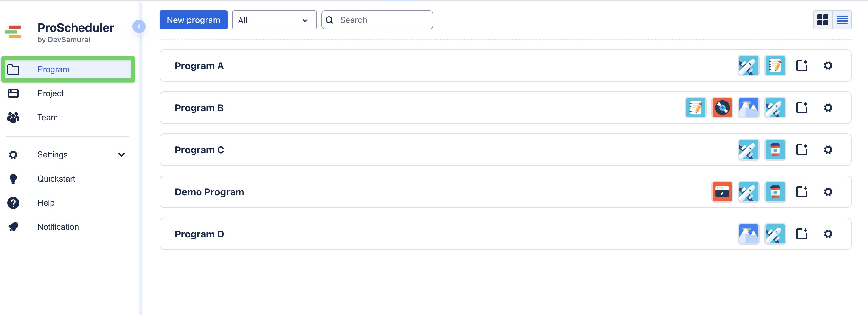868x315 pixels.
Task: Click the vinyl record project icon in Program B
Action: 722,108
